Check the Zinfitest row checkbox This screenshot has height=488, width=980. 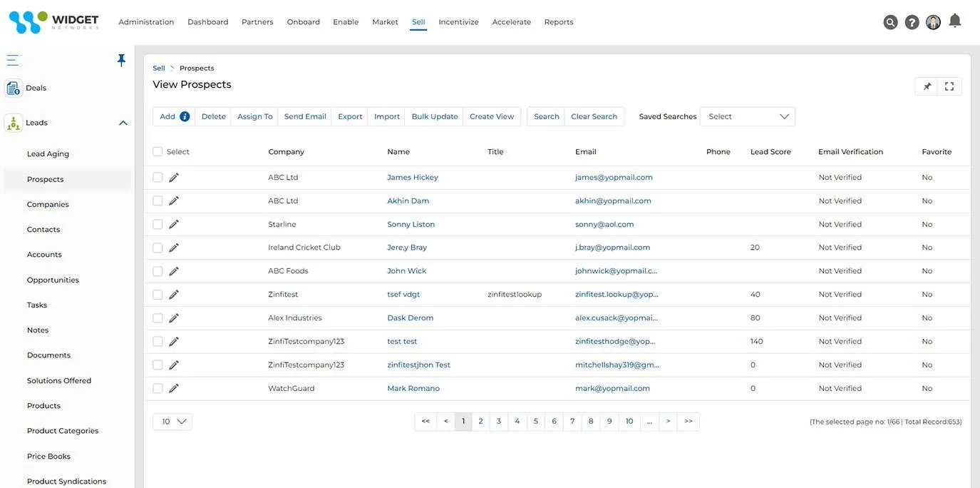[158, 295]
